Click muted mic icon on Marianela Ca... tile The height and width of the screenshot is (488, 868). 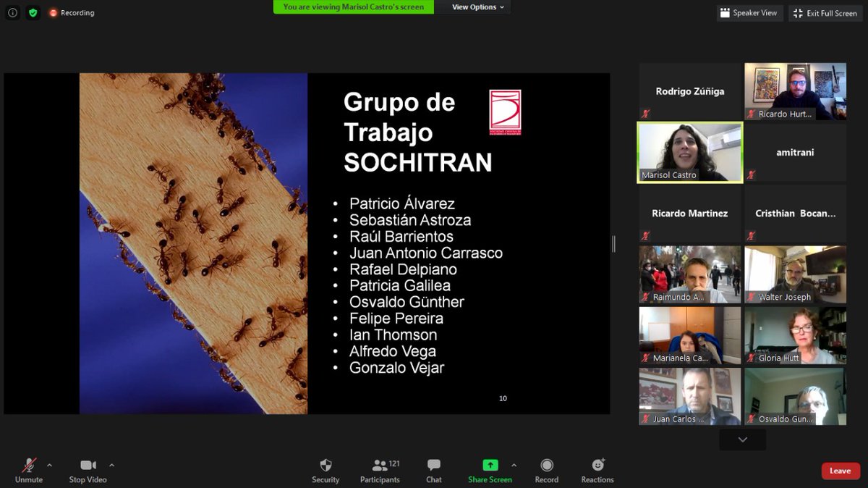tap(645, 358)
